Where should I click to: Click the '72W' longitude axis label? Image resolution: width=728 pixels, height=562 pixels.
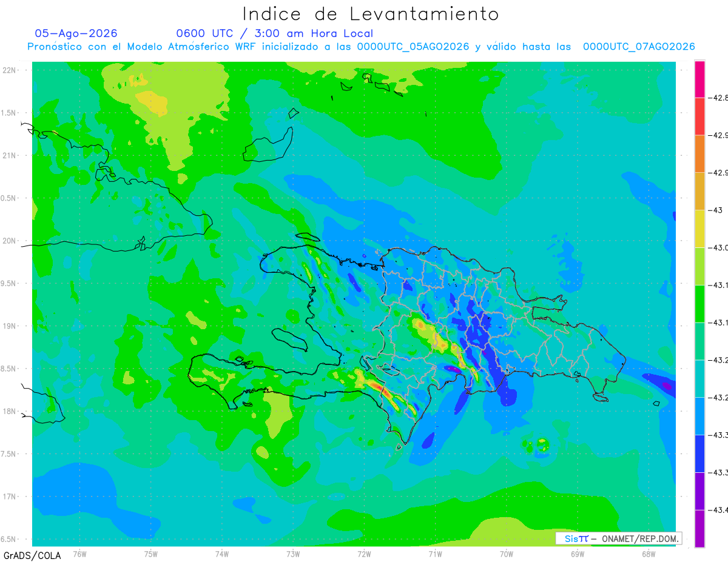(364, 554)
